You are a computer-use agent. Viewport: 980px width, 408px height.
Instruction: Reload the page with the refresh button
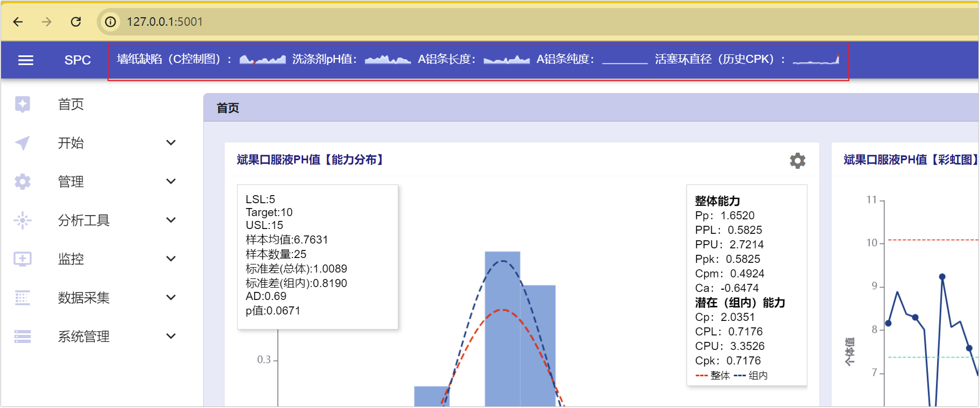pos(76,22)
